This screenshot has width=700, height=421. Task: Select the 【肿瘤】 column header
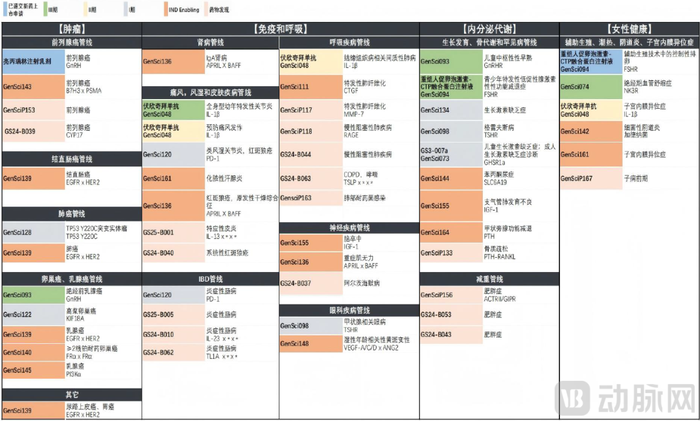point(72,29)
